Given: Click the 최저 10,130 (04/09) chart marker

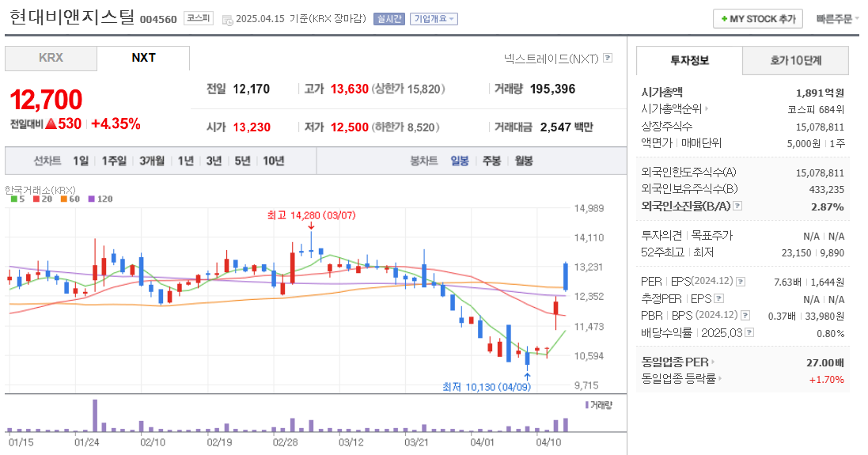Looking at the screenshot, I should click(487, 387).
